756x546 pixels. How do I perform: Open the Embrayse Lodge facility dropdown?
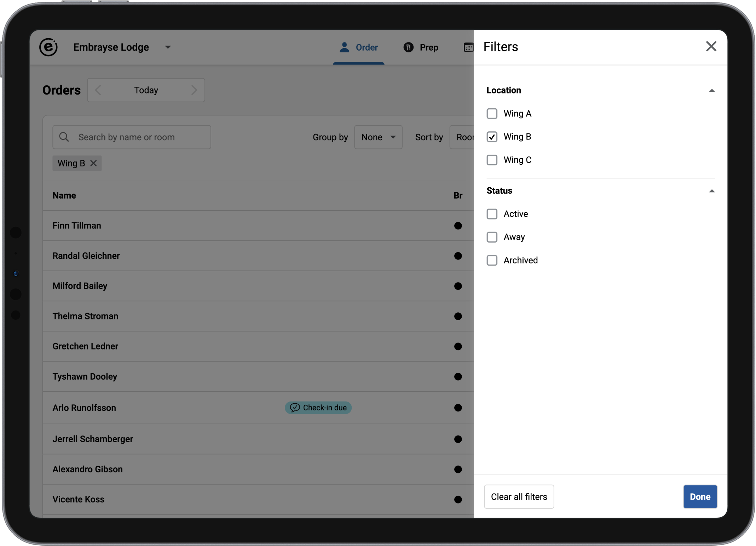tap(168, 47)
